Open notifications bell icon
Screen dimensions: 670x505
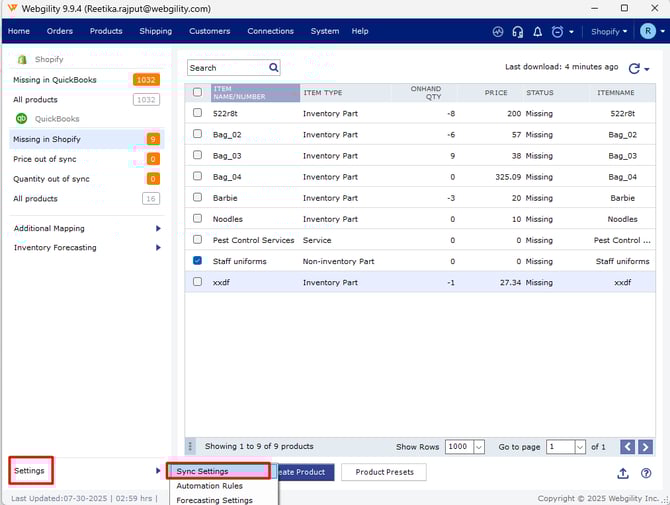(537, 32)
